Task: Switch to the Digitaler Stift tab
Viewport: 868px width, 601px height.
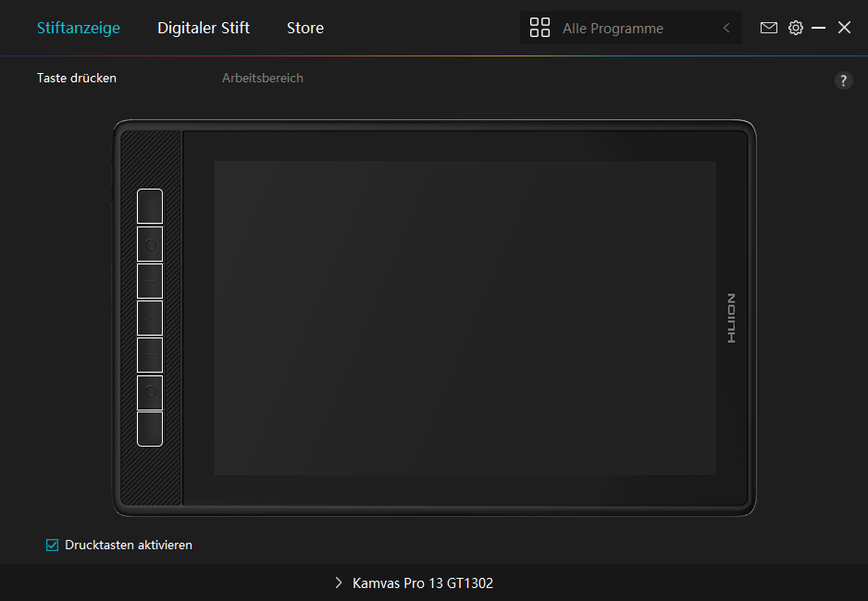Action: [x=204, y=28]
